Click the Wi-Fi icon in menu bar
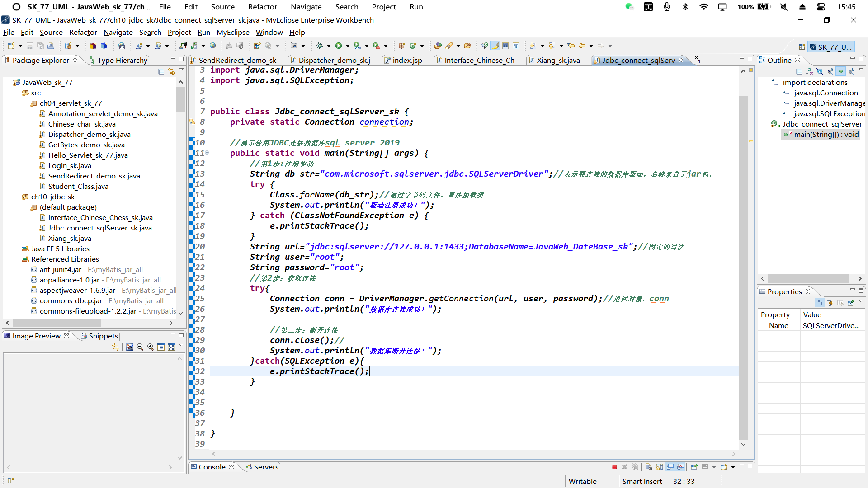The width and height of the screenshot is (868, 488). (x=703, y=7)
